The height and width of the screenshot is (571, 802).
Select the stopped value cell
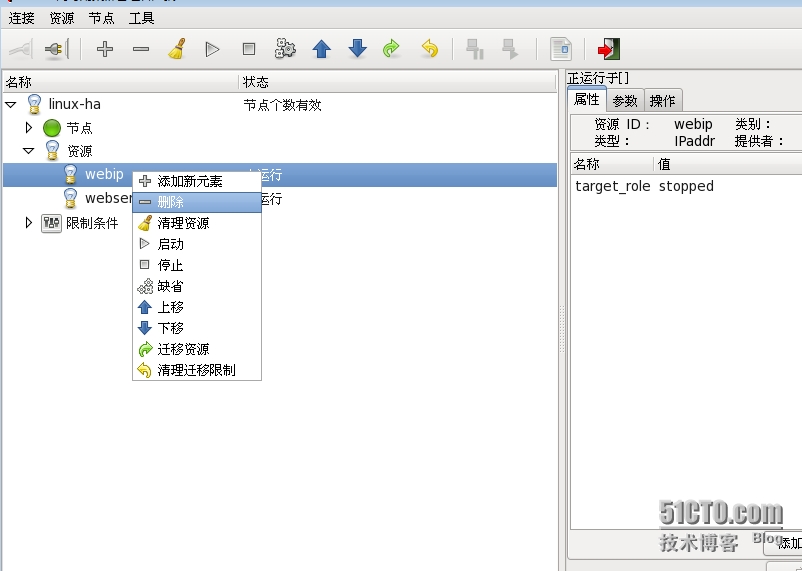686,186
